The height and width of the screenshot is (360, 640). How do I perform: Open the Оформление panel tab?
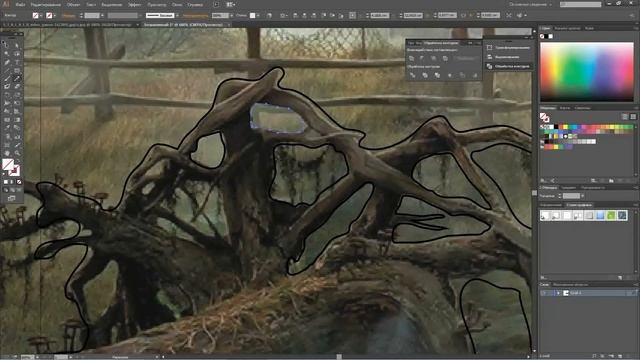551,205
